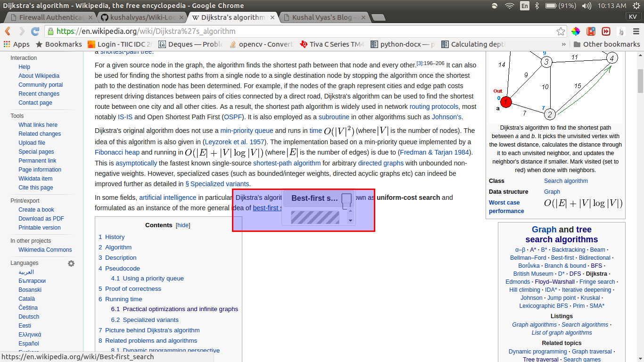
Task: Click the down arrow in Best-first popup
Action: 350,220
